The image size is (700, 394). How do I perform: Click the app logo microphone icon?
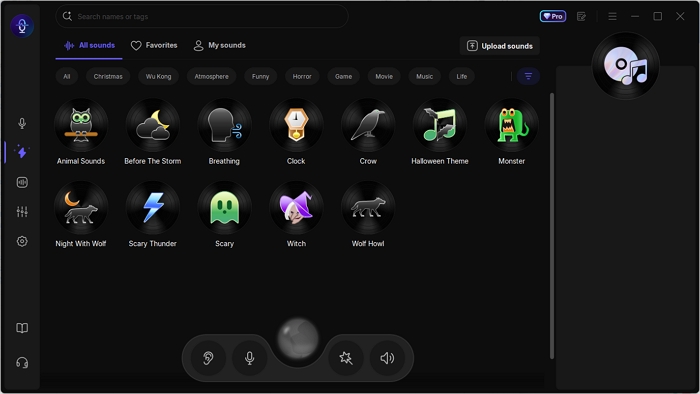pyautogui.click(x=22, y=26)
